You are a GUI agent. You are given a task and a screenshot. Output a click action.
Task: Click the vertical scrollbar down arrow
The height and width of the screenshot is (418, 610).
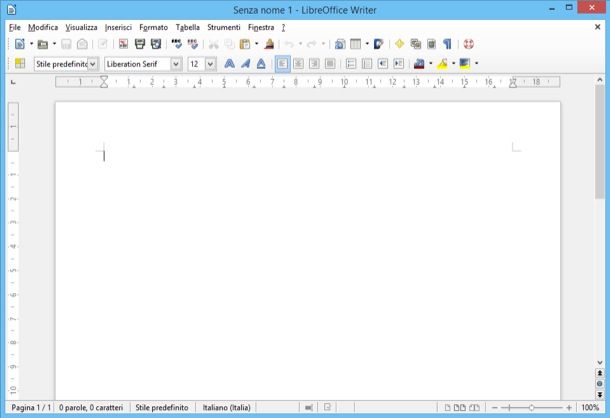click(600, 362)
